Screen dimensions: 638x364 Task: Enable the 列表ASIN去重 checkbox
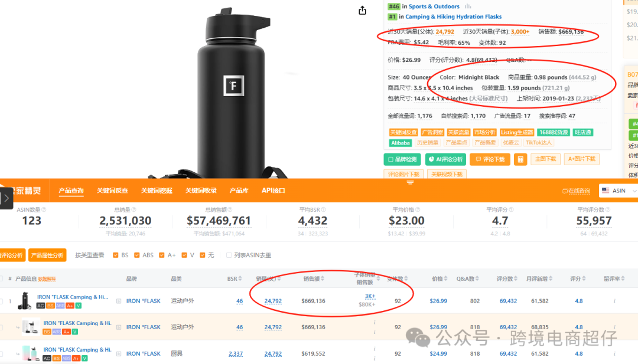[229, 255]
